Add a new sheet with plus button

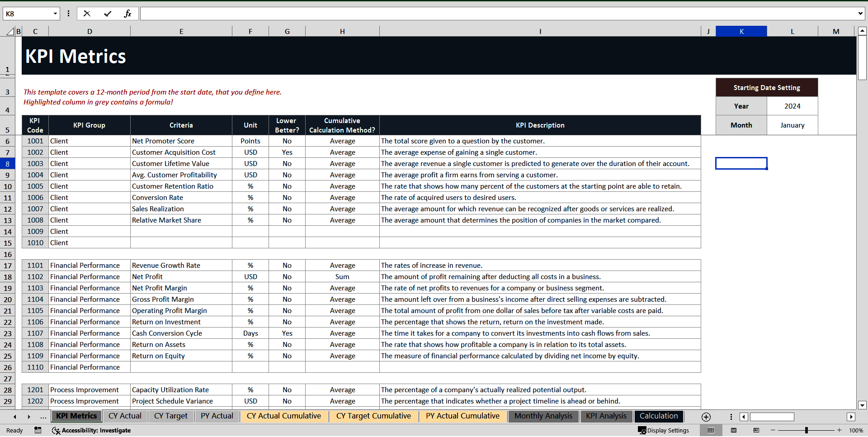tap(706, 417)
